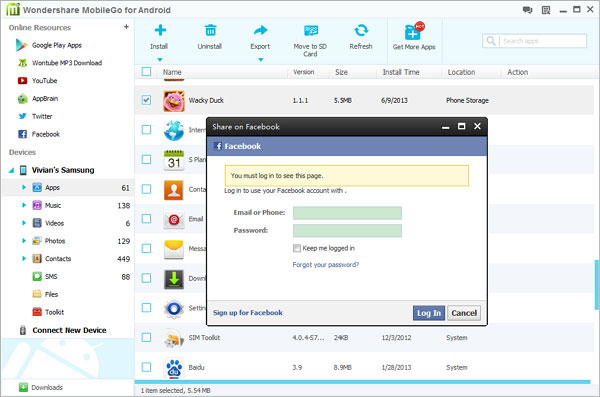Click the Export arrow icon
The width and height of the screenshot is (600, 397).
[261, 30]
